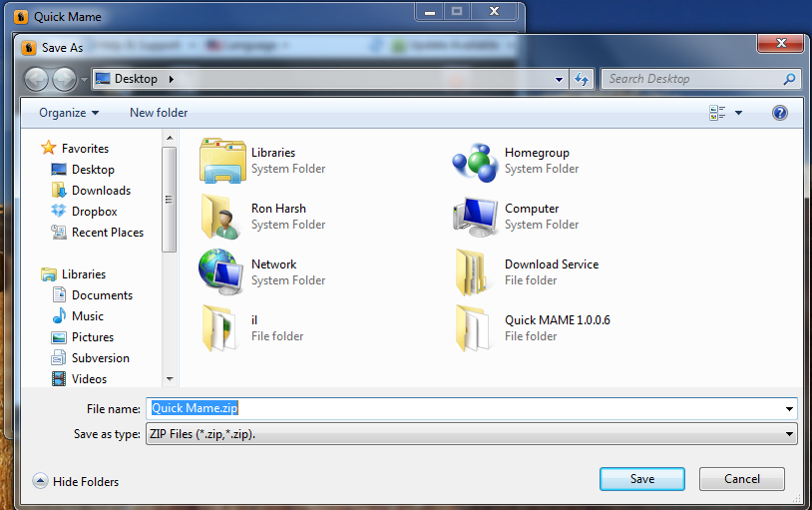Select the Network globe icon
The height and width of the screenshot is (510, 812).
(x=221, y=271)
